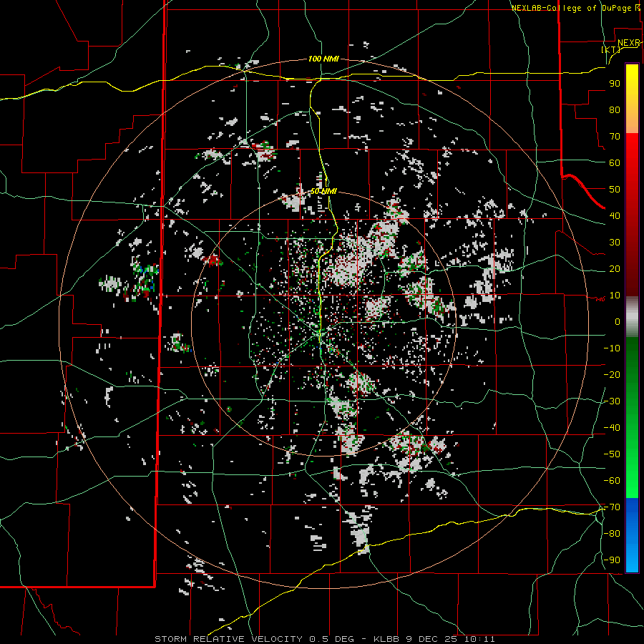Click the -10 value on velocity scale

tap(612, 348)
